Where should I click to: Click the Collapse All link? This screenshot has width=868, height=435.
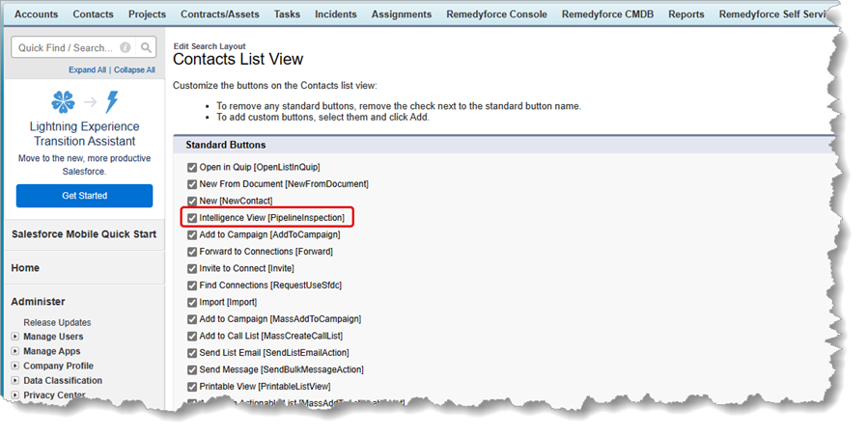point(134,69)
